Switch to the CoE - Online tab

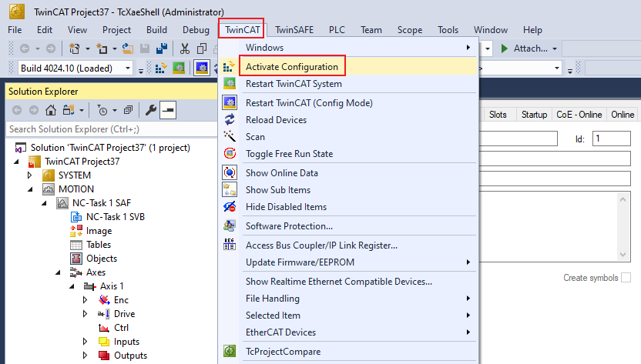[x=579, y=115]
